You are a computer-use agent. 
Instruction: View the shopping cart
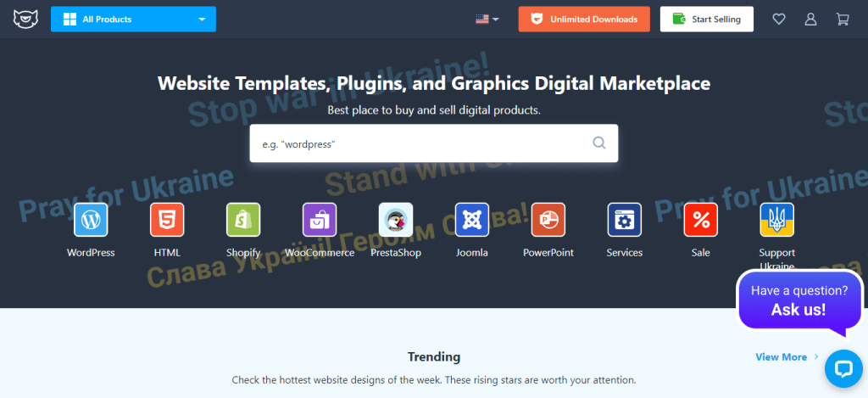click(x=842, y=19)
